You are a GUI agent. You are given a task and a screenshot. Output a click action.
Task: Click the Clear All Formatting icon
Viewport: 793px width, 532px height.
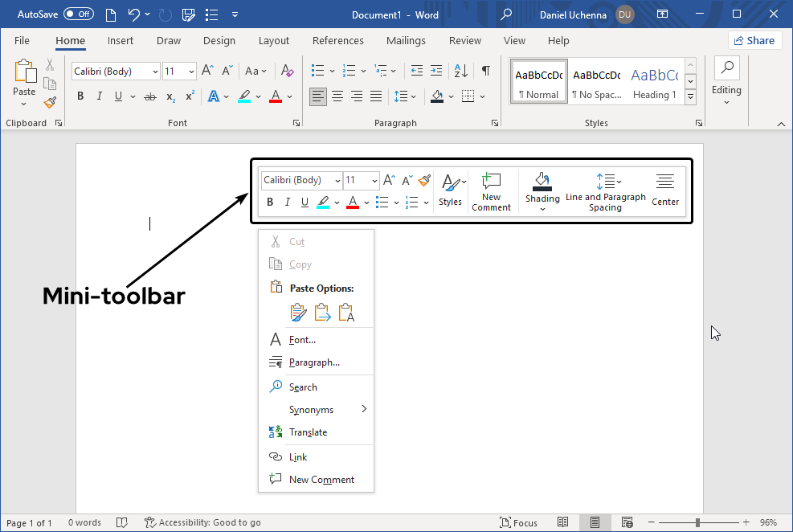287,71
